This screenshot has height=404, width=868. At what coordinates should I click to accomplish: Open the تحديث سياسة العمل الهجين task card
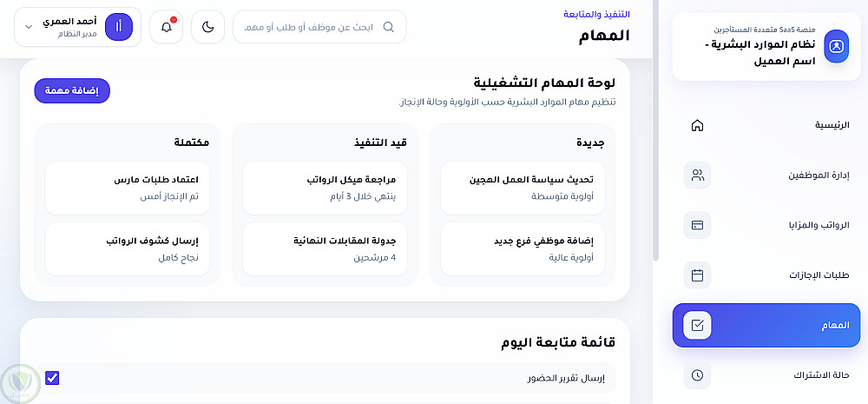(523, 188)
